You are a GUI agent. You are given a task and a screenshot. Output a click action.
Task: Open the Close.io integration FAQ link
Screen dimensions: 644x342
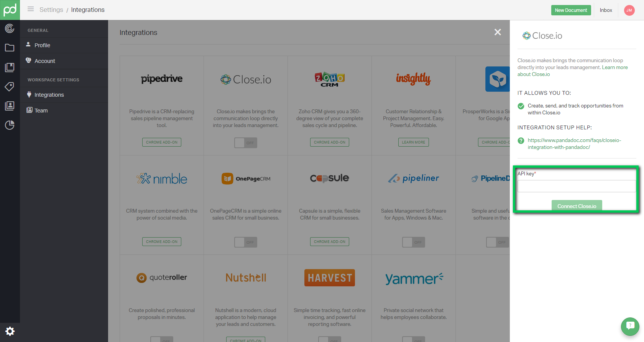point(574,144)
